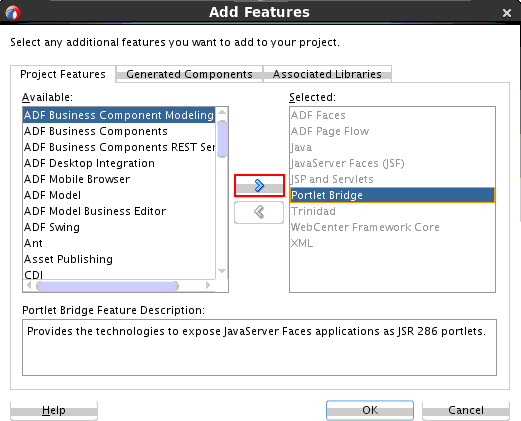Viewport: 521px width, 421px height.
Task: Click the remove-feature left arrow button
Action: point(259,212)
